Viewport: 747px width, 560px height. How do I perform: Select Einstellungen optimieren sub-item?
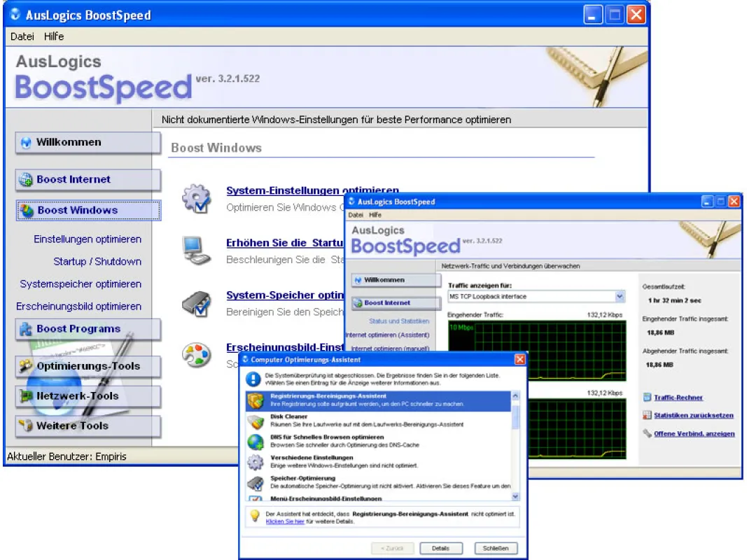(88, 239)
